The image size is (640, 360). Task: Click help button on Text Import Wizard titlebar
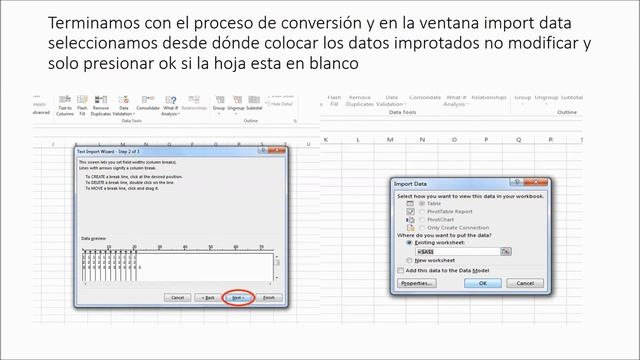pos(263,151)
